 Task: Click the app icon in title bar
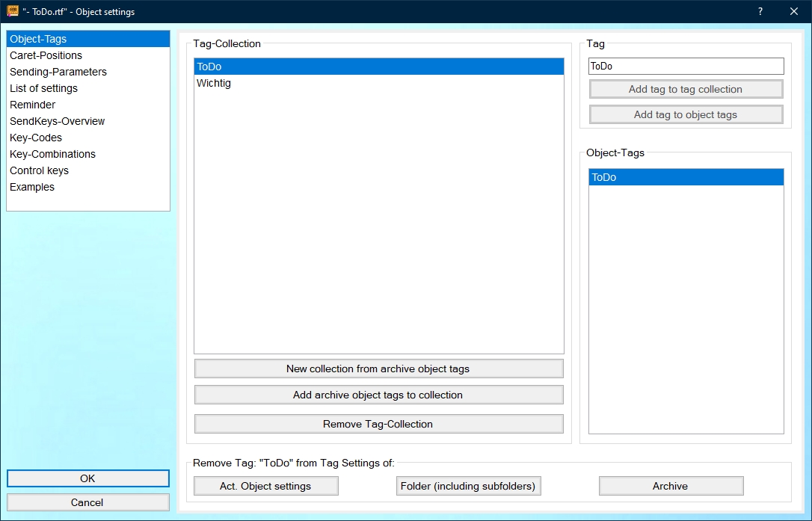pos(13,11)
